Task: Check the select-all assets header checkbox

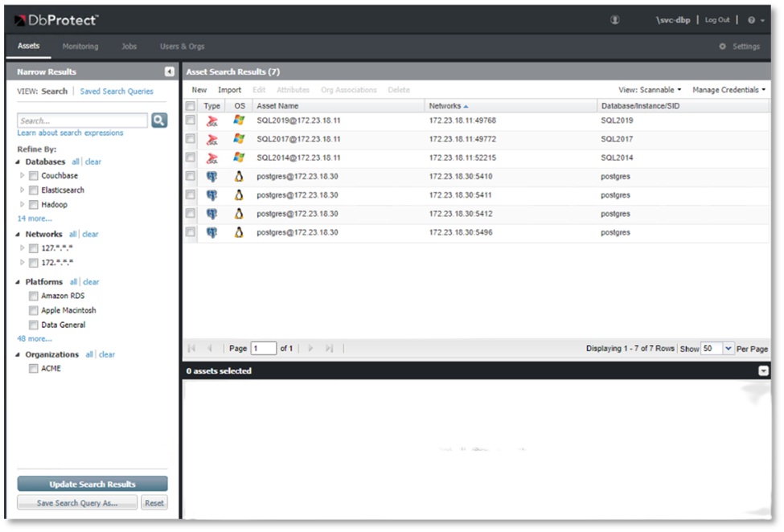Action: coord(191,106)
